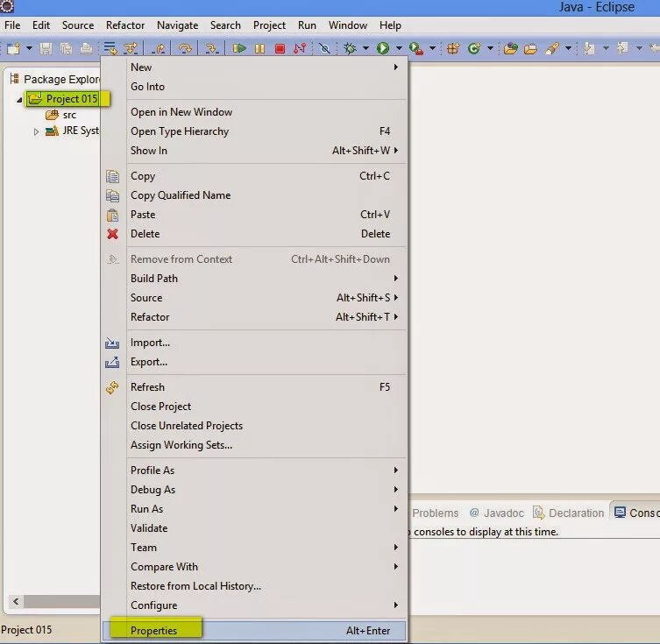
Task: Expand the Run As submenu
Action: tap(254, 509)
